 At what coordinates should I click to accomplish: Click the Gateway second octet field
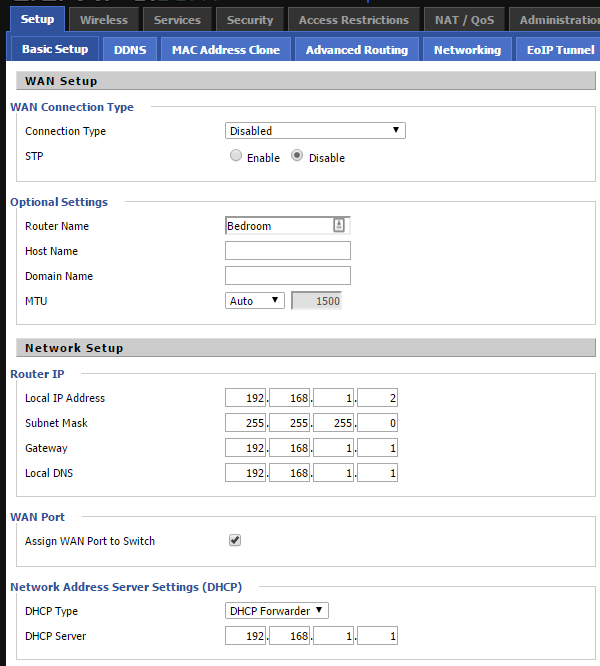click(x=289, y=448)
